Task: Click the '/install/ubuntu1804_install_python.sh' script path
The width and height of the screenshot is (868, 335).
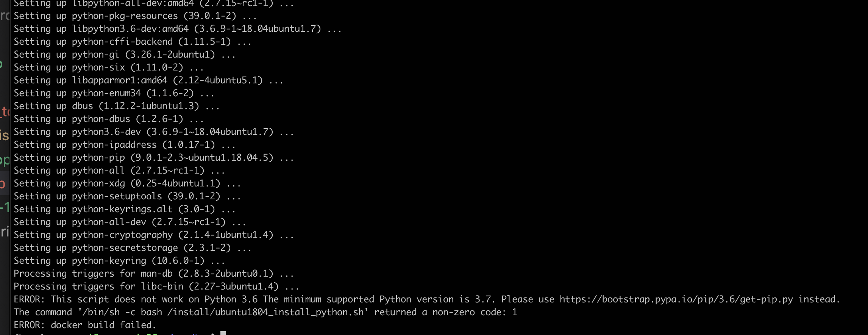Action: point(265,312)
